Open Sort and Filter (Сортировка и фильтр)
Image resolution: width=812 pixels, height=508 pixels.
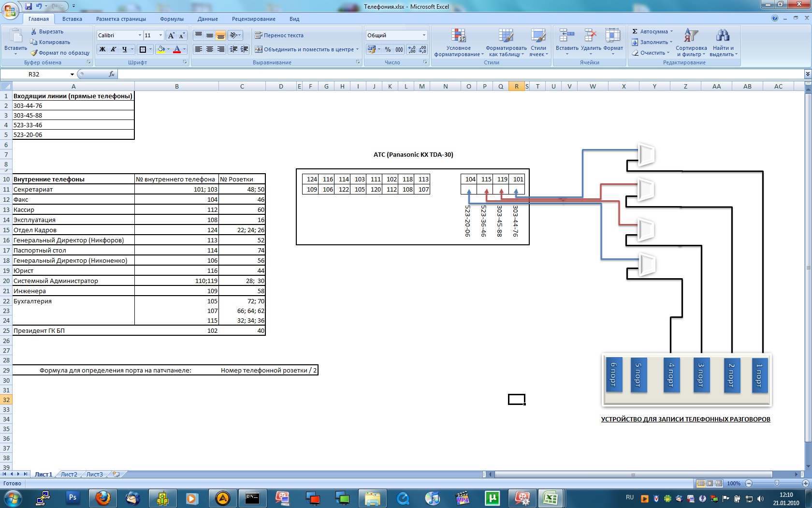(x=691, y=43)
